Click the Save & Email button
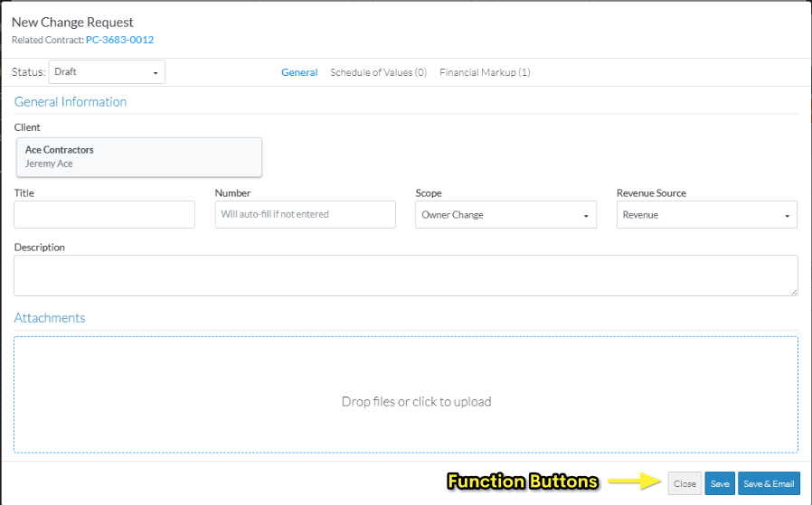 (x=769, y=484)
